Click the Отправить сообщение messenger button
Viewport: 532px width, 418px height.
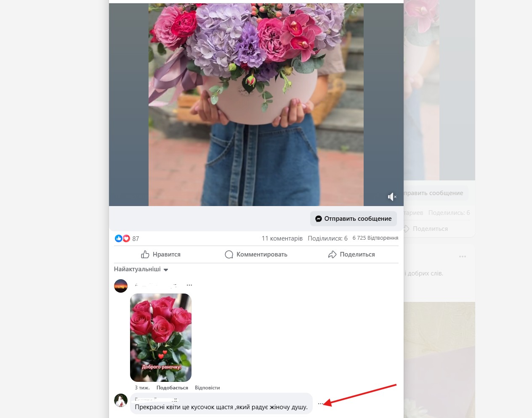pos(354,219)
